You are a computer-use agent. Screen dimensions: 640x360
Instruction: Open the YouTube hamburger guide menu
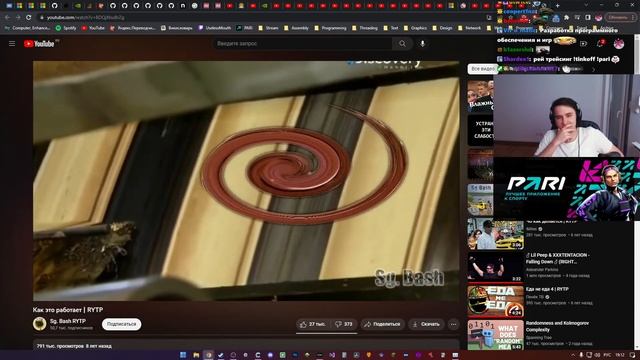click(12, 44)
